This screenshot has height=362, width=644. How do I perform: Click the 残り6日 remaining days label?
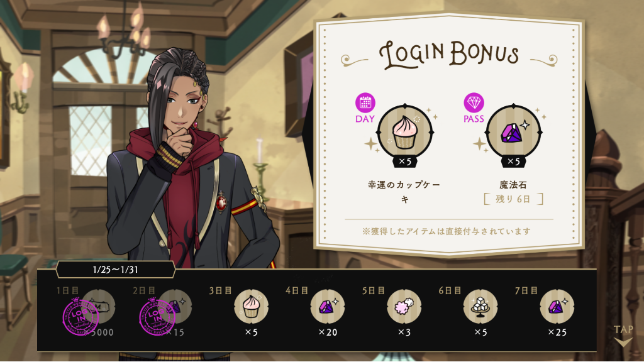pos(513,199)
